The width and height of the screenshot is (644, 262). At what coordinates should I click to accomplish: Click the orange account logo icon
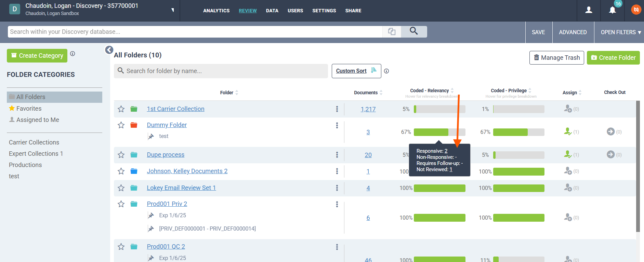(x=636, y=10)
